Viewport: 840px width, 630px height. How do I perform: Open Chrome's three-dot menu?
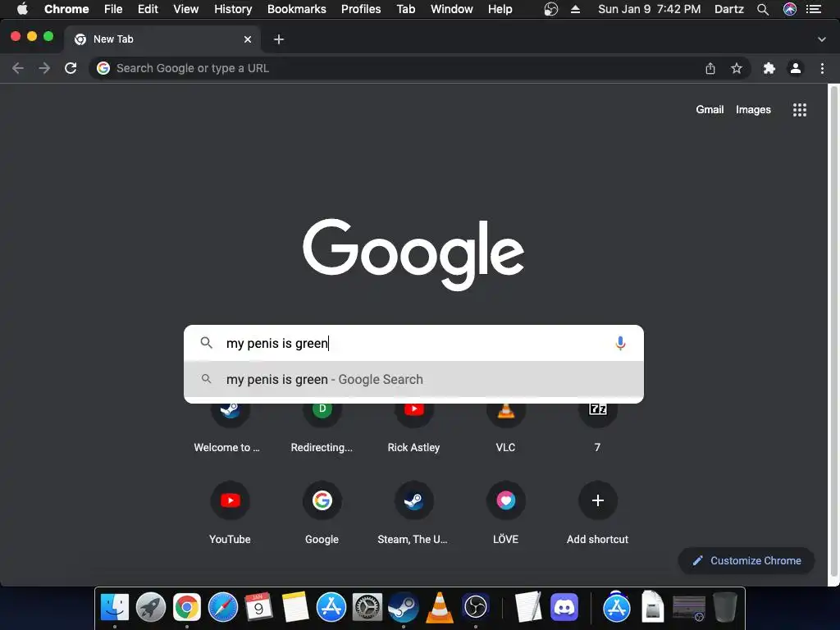(822, 68)
